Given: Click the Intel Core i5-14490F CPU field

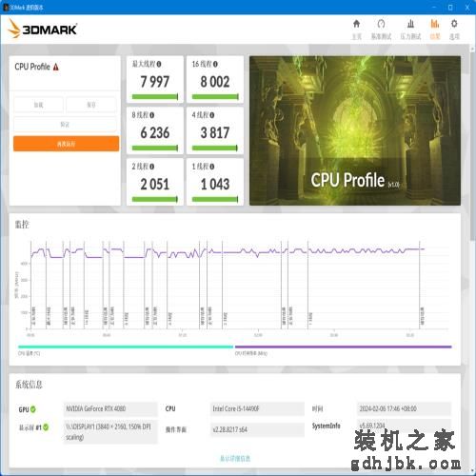Looking at the screenshot, I should coord(257,408).
